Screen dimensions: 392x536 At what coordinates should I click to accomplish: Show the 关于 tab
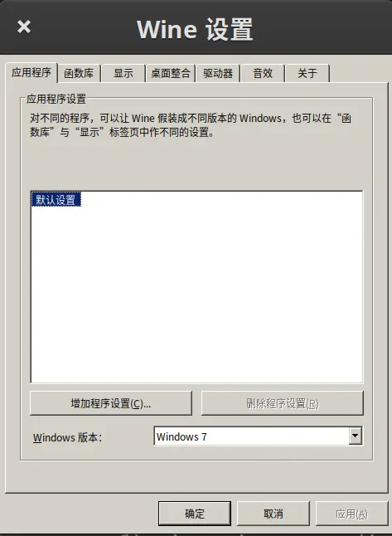(307, 73)
